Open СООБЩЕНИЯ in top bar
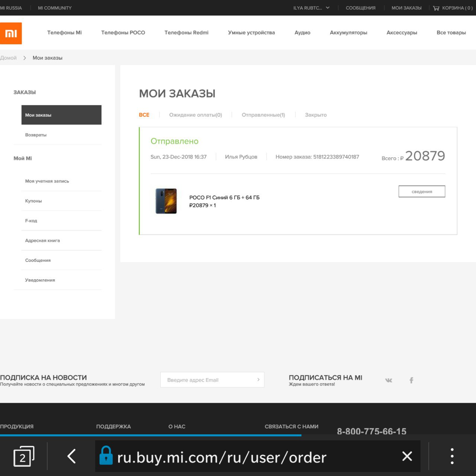The image size is (476, 476). pyautogui.click(x=361, y=8)
